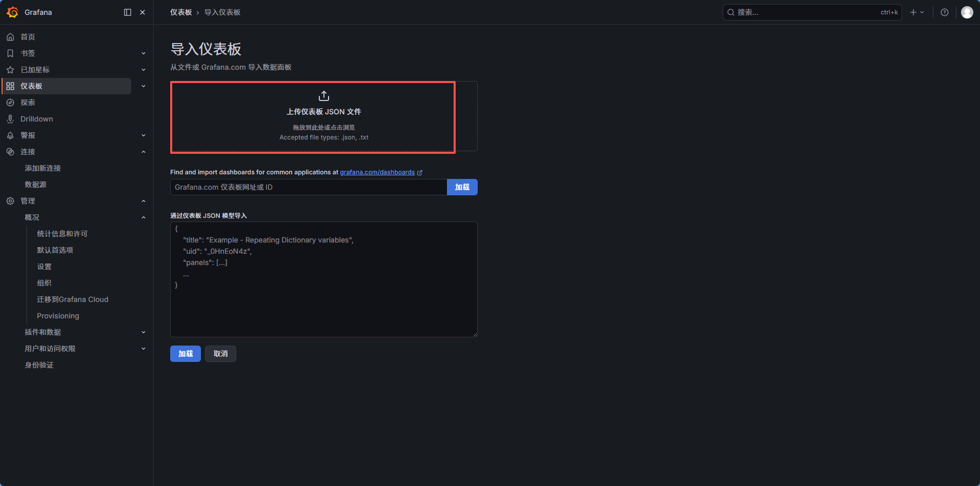Screen dimensions: 980x486
Task: Click 已加星标 label in sidebar
Action: (x=35, y=70)
